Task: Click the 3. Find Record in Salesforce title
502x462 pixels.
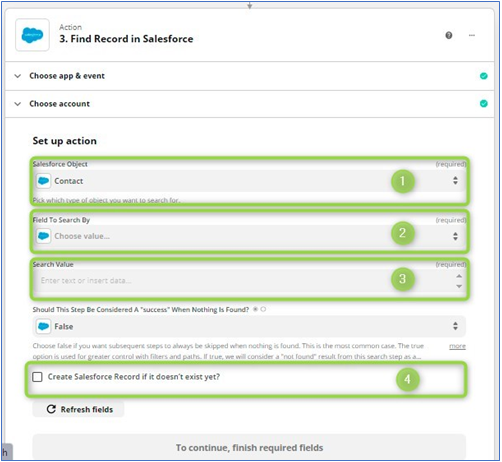Action: (126, 39)
